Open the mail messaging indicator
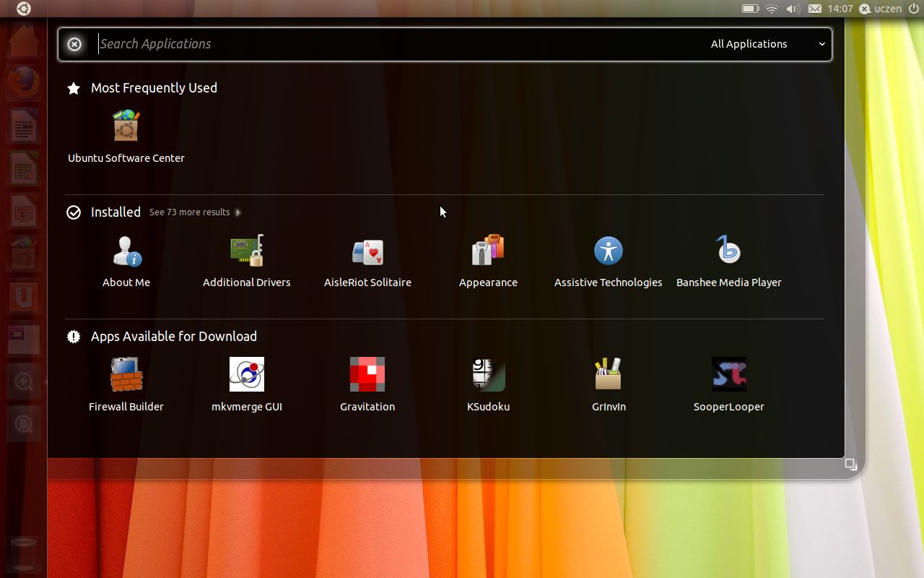 814,9
